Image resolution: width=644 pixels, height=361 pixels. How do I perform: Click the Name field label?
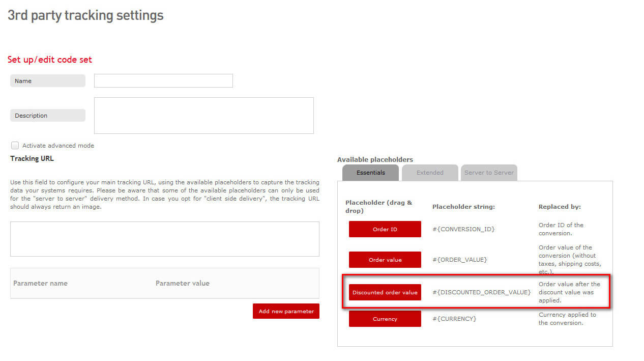pos(48,80)
